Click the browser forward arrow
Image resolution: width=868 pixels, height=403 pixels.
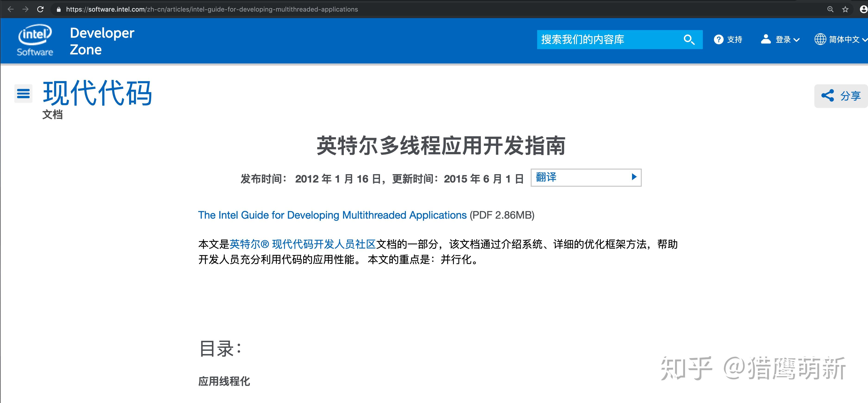(x=25, y=9)
